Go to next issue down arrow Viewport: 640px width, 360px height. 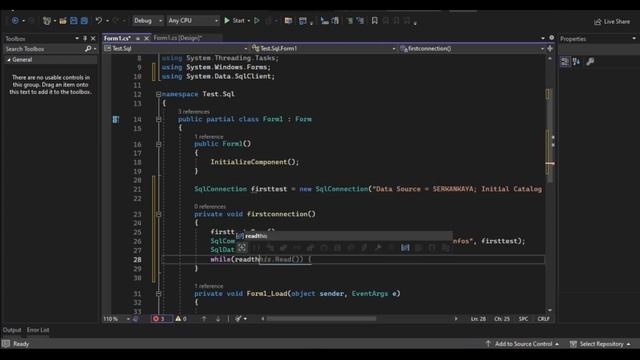pos(218,319)
